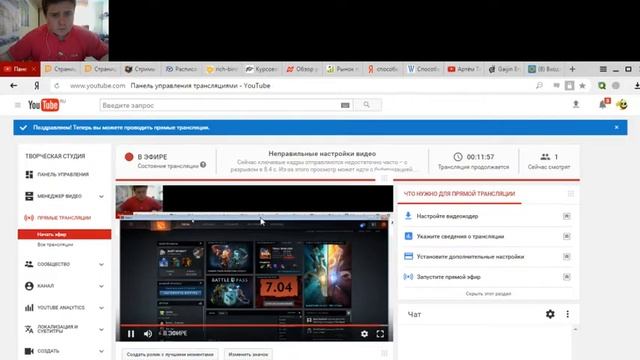The height and width of the screenshot is (360, 640).
Task: Click the Сейчас смотрят viewers counter
Action: coord(549,161)
